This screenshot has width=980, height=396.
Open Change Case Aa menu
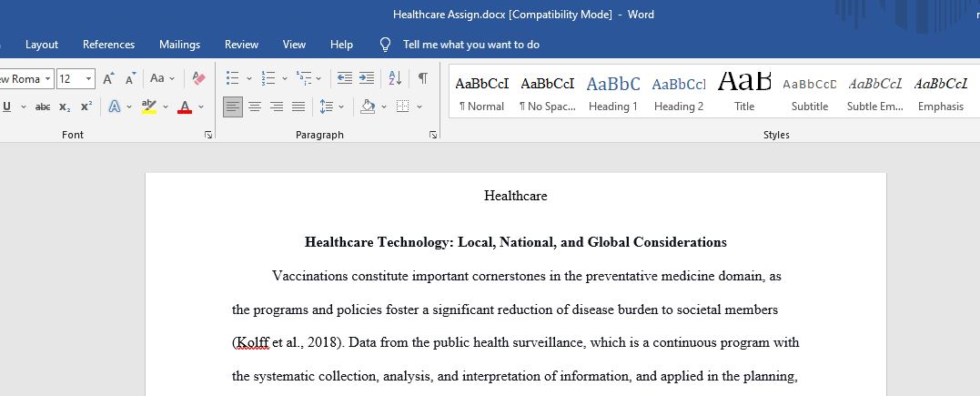click(163, 79)
